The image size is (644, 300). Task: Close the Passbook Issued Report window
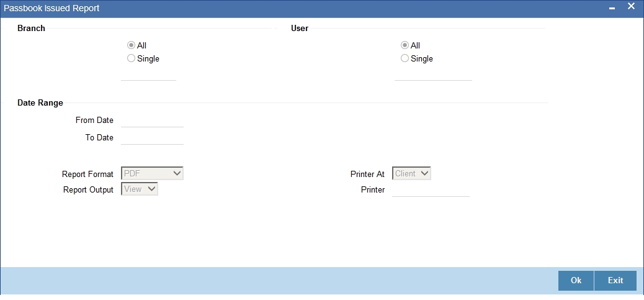click(631, 7)
